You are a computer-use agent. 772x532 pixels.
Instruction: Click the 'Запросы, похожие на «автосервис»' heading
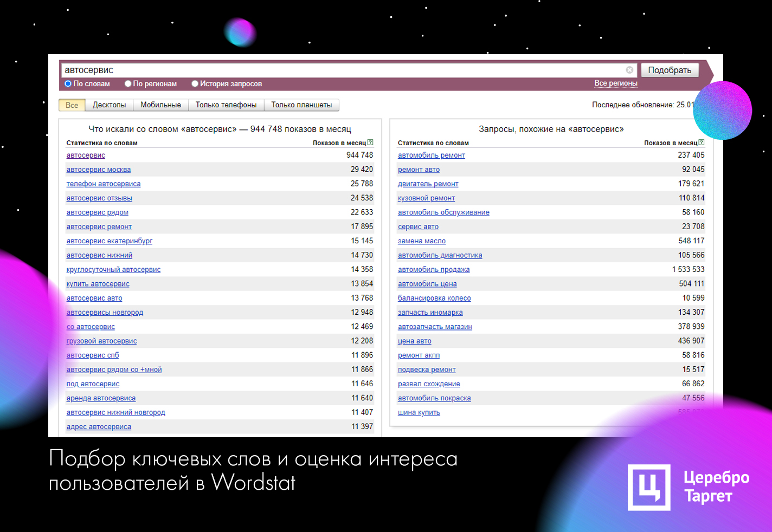(x=551, y=129)
